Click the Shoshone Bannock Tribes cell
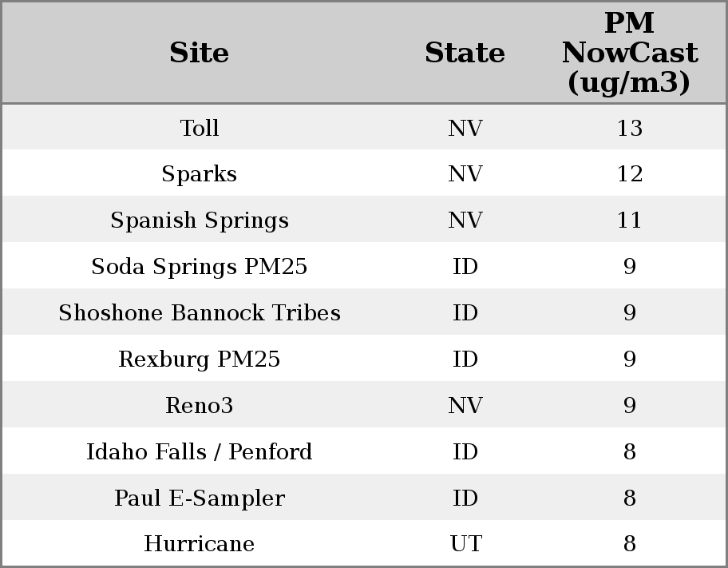The image size is (728, 568). pos(199,313)
